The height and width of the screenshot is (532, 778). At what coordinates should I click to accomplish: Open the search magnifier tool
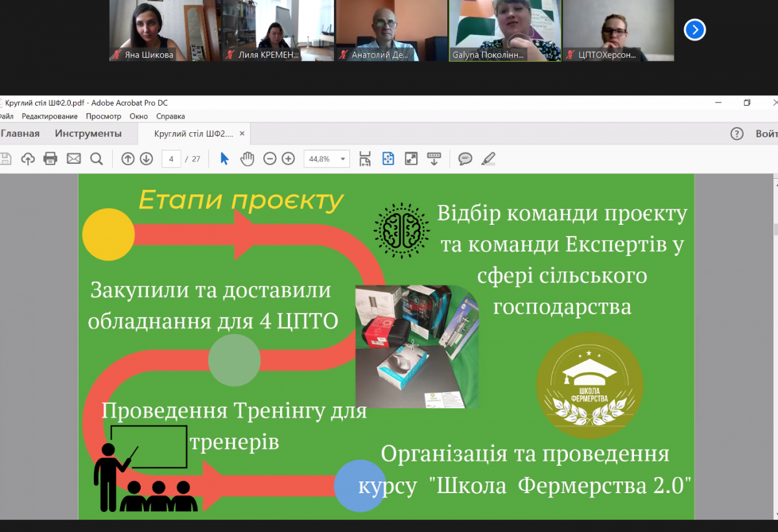[97, 159]
